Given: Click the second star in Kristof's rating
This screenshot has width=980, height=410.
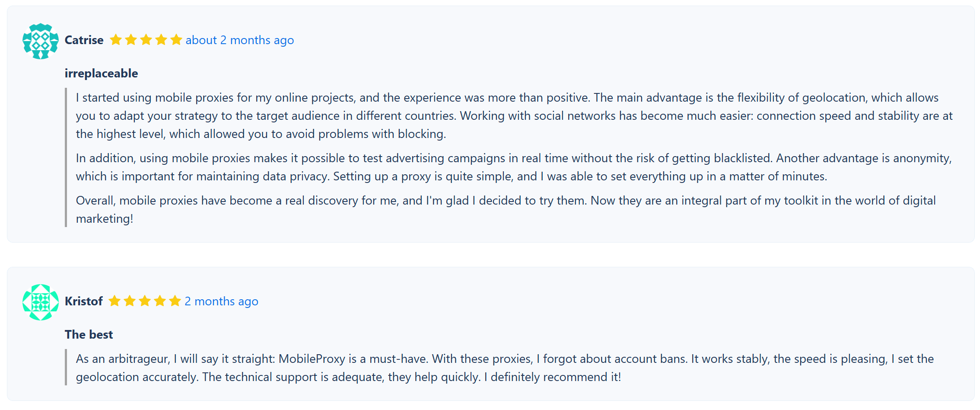Looking at the screenshot, I should (130, 301).
